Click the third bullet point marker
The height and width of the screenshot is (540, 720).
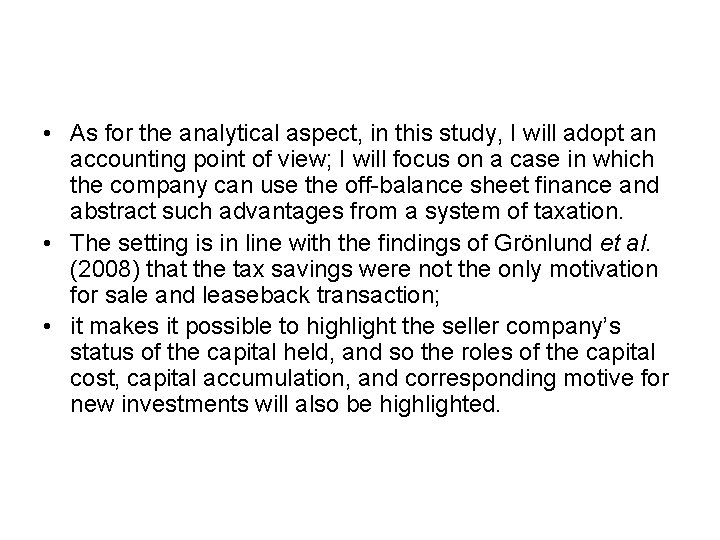pyautogui.click(x=46, y=327)
